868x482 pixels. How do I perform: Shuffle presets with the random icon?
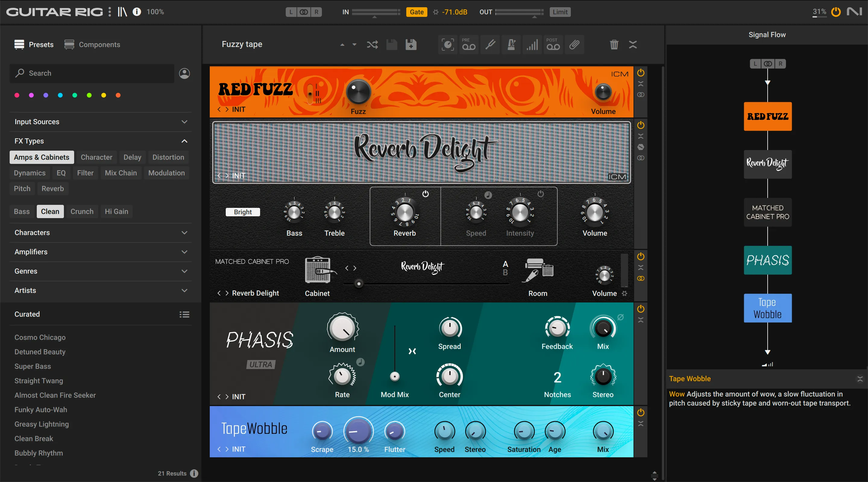(372, 45)
